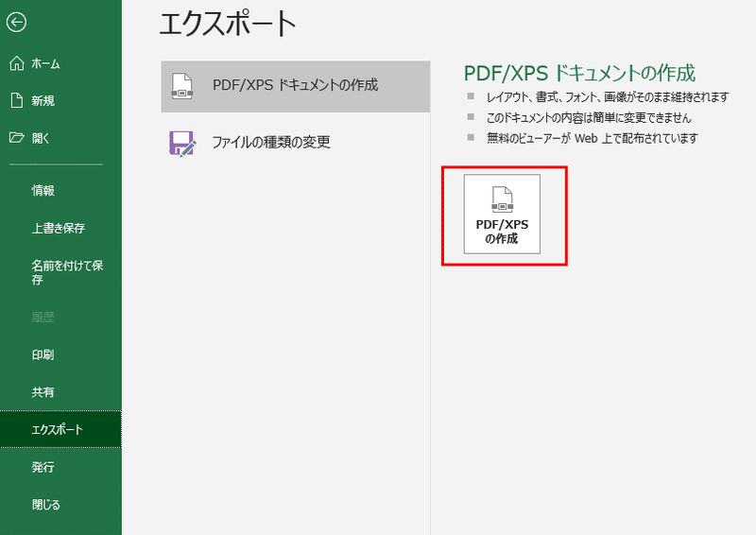
Task: Open the 印刷 page
Action: click(43, 355)
